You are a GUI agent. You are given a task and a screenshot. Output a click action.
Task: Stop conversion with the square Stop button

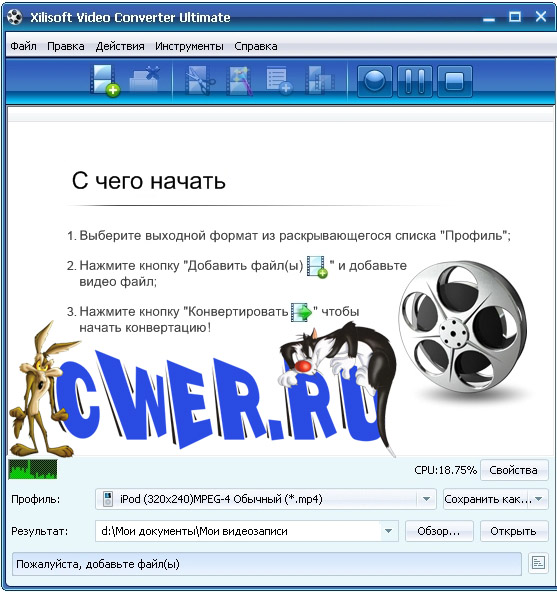click(x=455, y=81)
